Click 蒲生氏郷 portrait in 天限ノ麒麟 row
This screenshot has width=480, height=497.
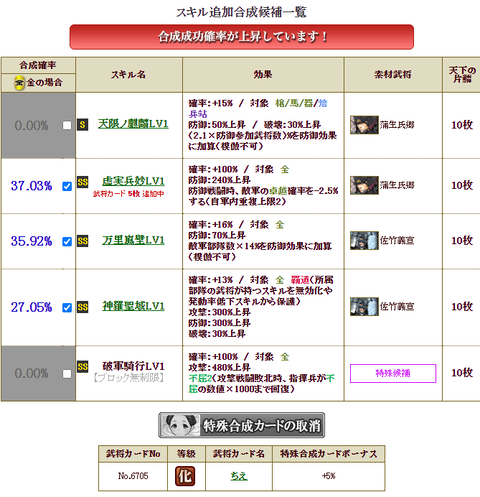click(x=364, y=125)
